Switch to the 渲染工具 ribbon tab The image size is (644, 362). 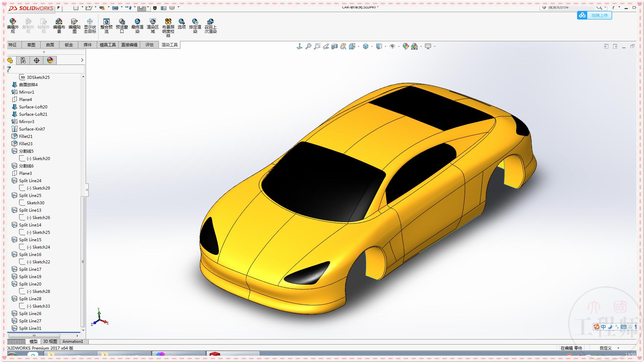coord(170,45)
